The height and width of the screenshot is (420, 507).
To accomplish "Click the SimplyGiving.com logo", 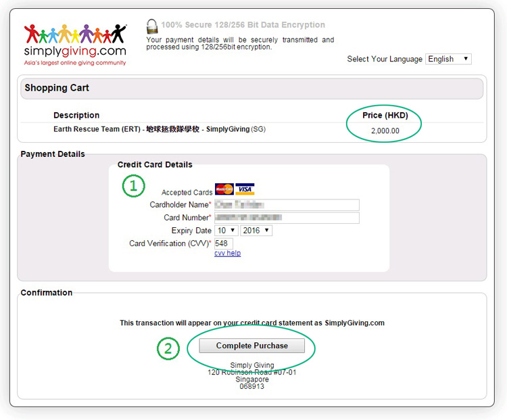I will (x=74, y=45).
